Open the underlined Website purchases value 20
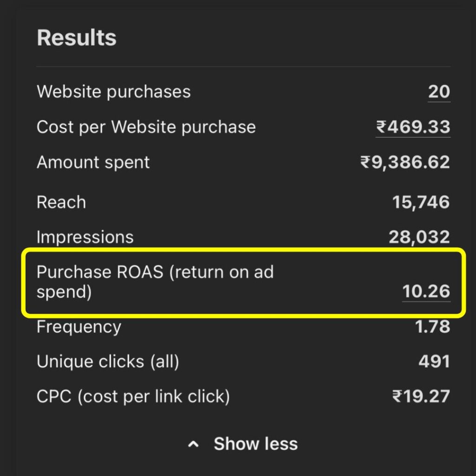 click(439, 92)
